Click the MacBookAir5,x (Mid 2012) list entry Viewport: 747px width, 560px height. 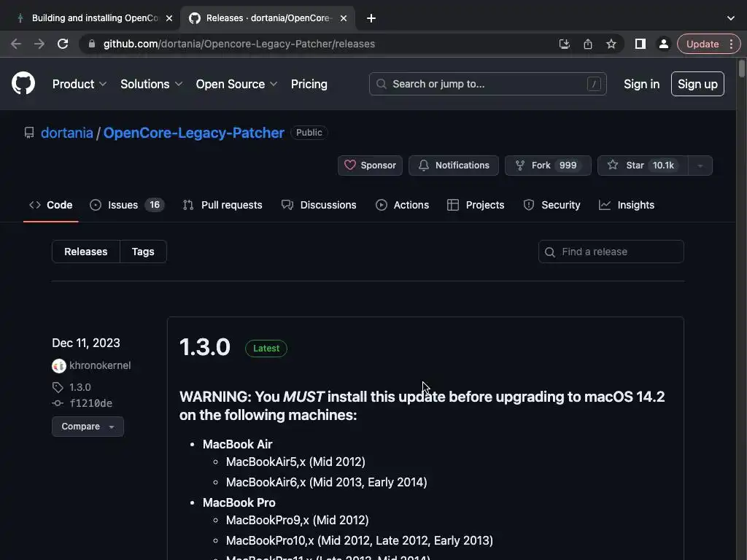point(295,462)
